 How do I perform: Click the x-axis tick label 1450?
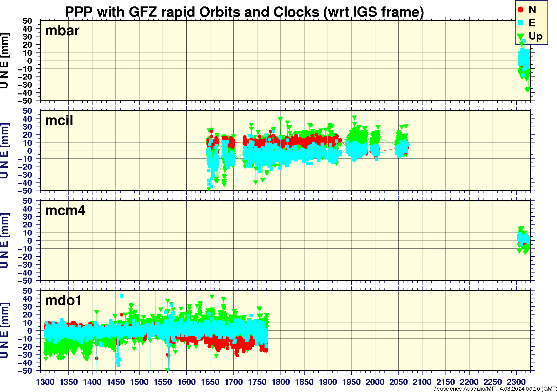click(116, 382)
